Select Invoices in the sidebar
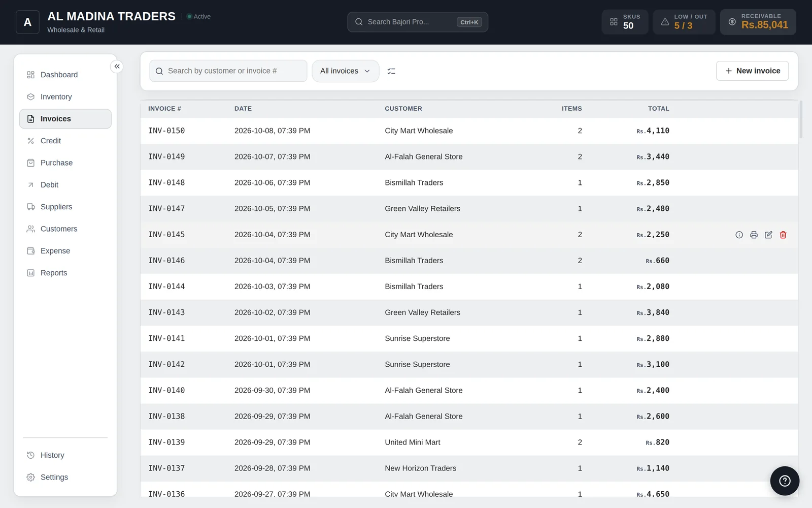 click(65, 119)
